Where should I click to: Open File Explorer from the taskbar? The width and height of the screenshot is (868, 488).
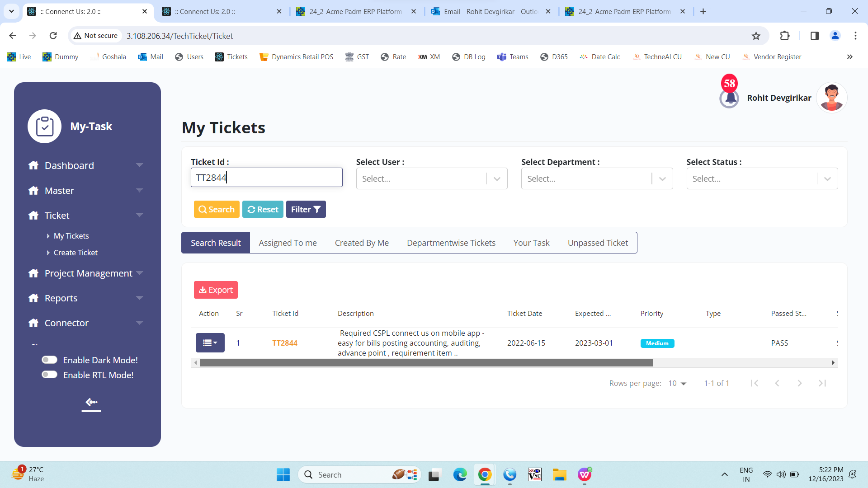[560, 474]
